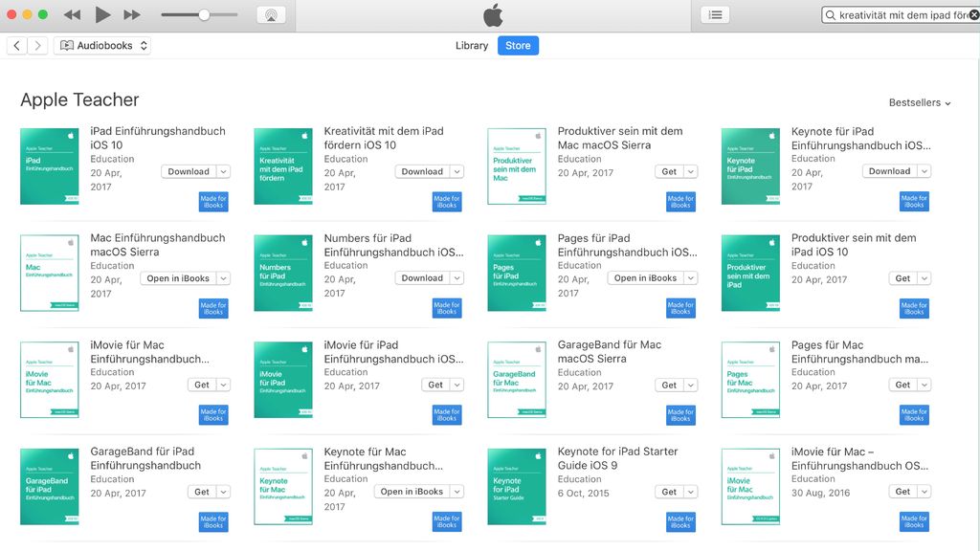Expand options arrow for iPad Einführungshandbuch iOS 10
The width and height of the screenshot is (980, 551).
point(223,171)
